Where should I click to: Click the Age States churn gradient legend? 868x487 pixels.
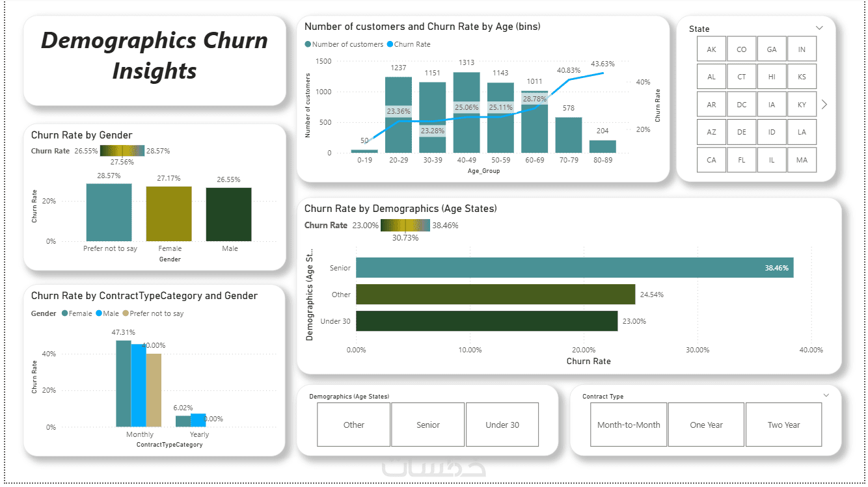point(406,226)
